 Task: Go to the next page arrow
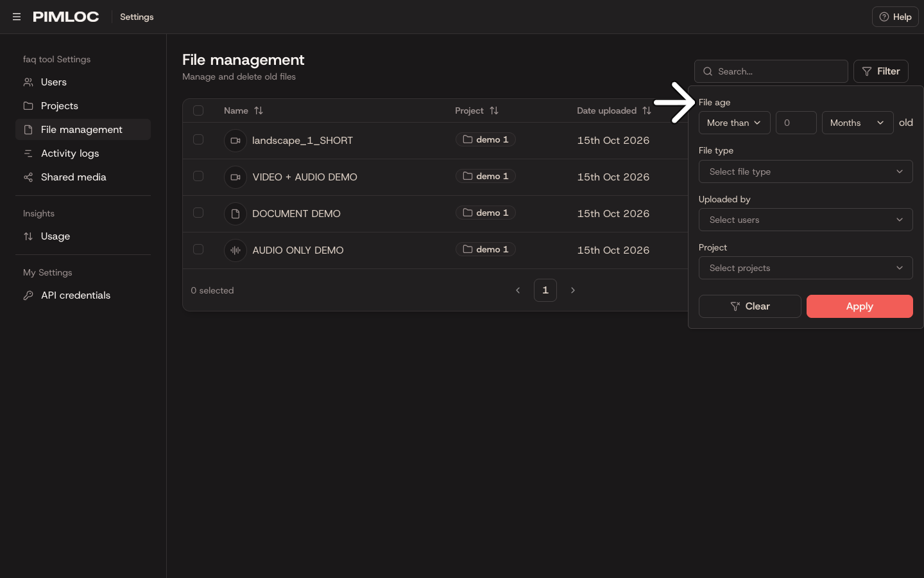[573, 290]
